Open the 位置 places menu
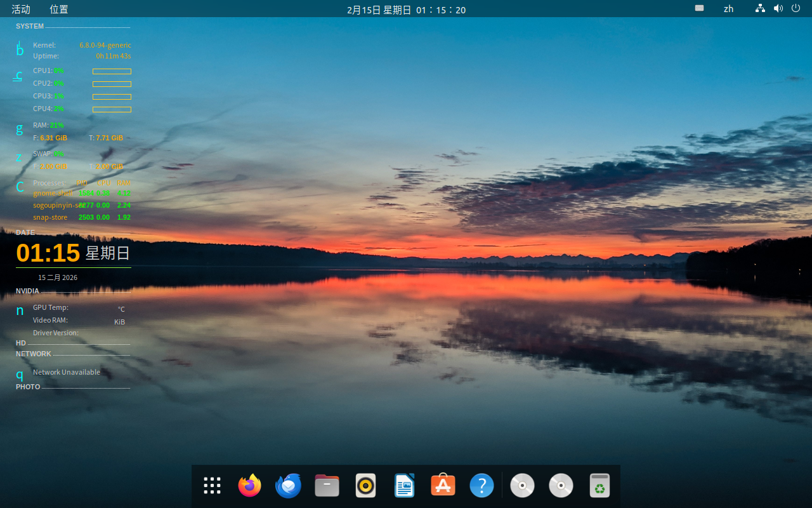The width and height of the screenshot is (812, 508). coord(59,9)
